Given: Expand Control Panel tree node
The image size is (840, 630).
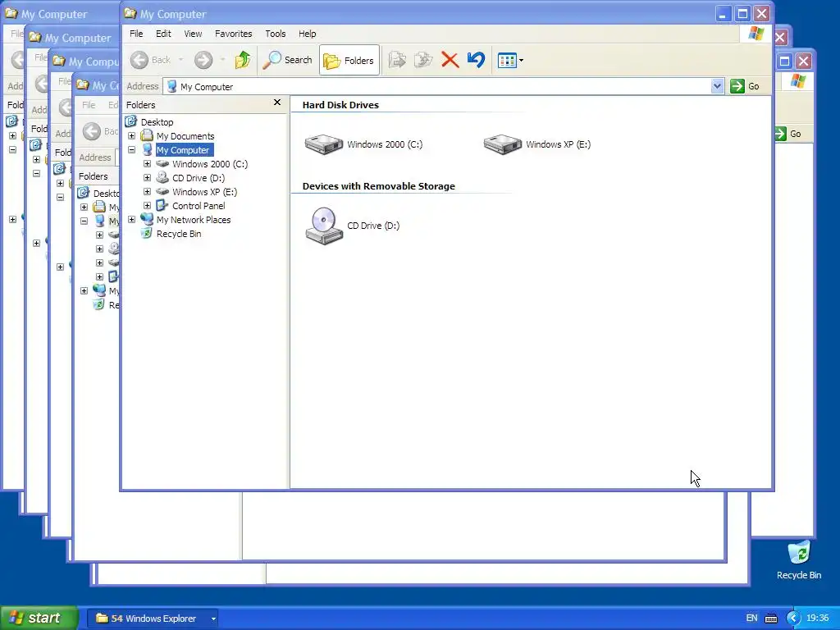Looking at the screenshot, I should [148, 206].
